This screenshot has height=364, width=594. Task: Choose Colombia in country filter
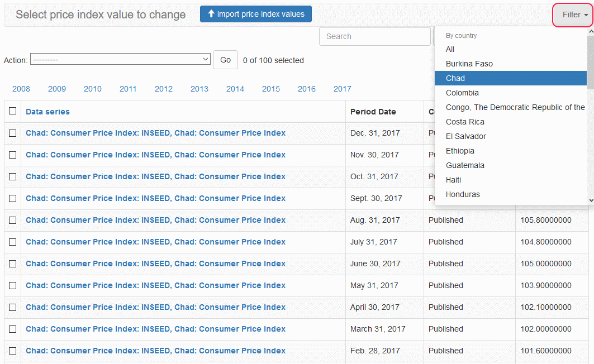pos(462,93)
